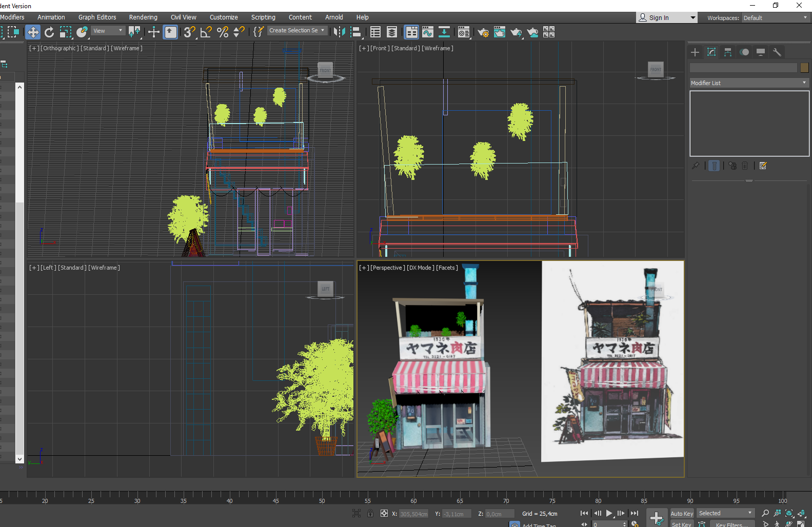This screenshot has width=812, height=527.
Task: Click the object color swatch
Action: click(x=804, y=68)
